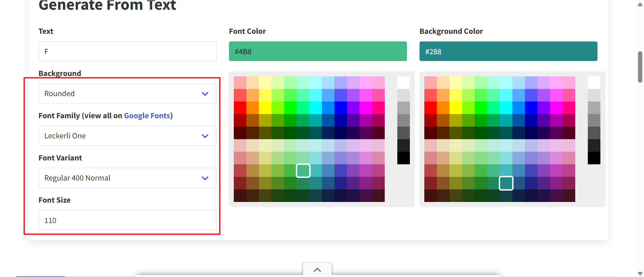Select white in the Font Color grayscale column
The image size is (644, 277).
click(x=404, y=83)
